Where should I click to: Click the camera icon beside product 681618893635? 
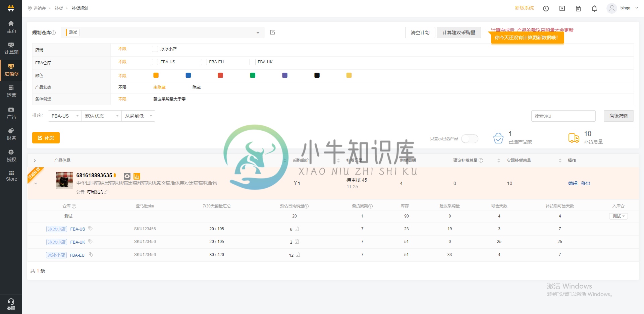[127, 176]
